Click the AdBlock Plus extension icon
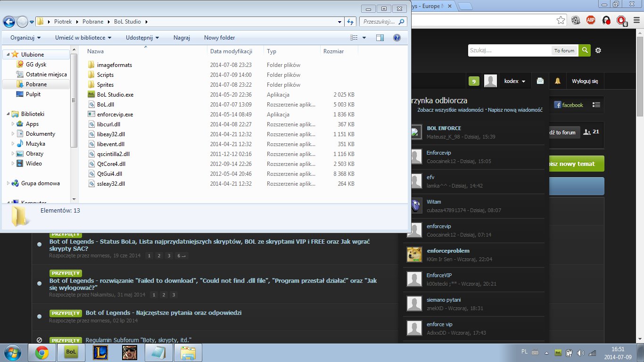Screen dimensions: 644x362 (x=591, y=20)
